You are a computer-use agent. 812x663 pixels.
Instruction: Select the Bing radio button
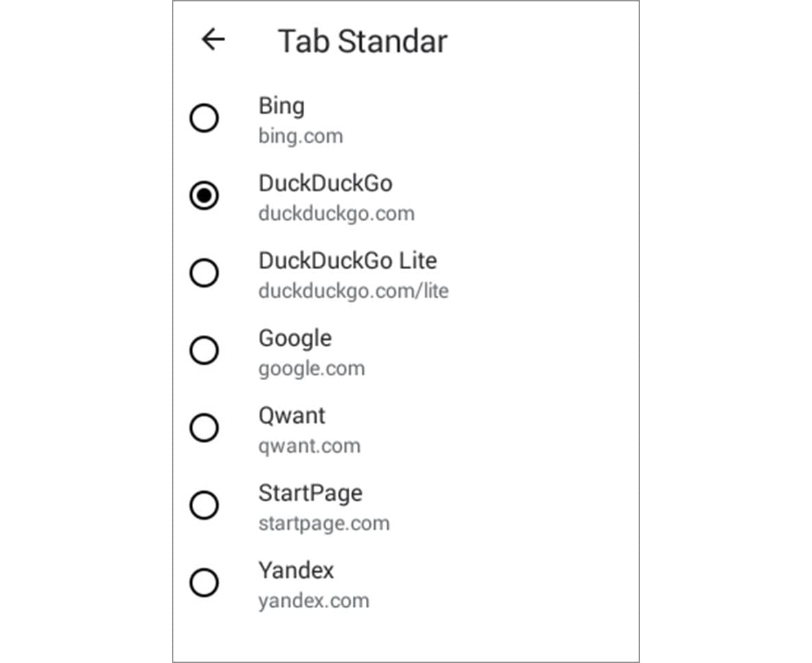pos(204,118)
